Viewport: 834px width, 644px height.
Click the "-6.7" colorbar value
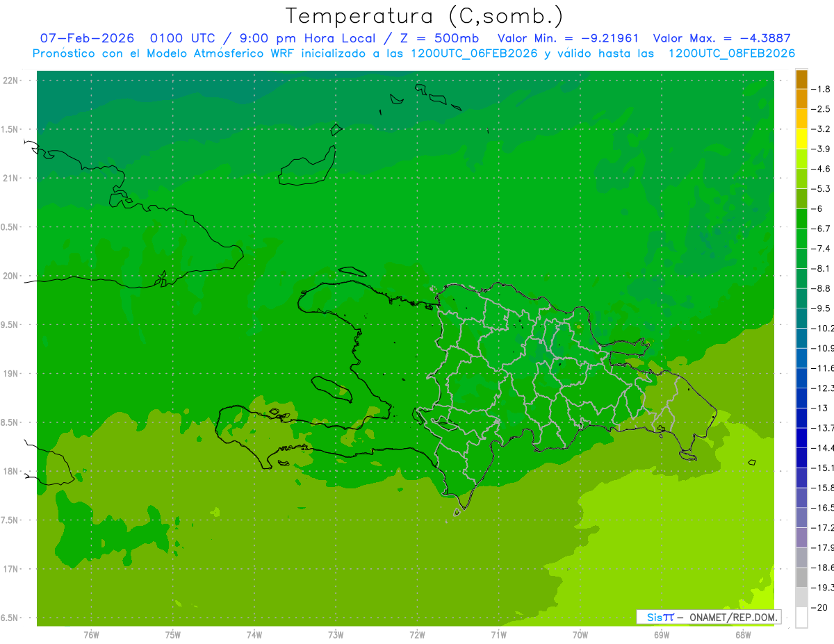[x=821, y=228]
